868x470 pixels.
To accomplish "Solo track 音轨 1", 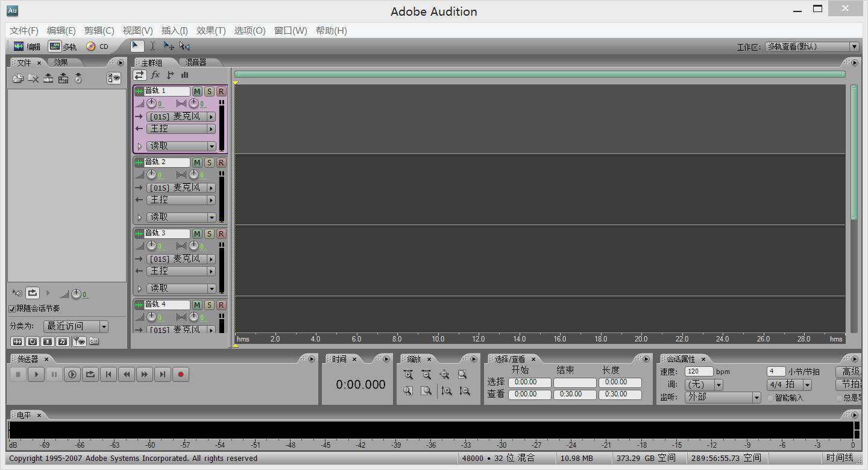I will 209,91.
